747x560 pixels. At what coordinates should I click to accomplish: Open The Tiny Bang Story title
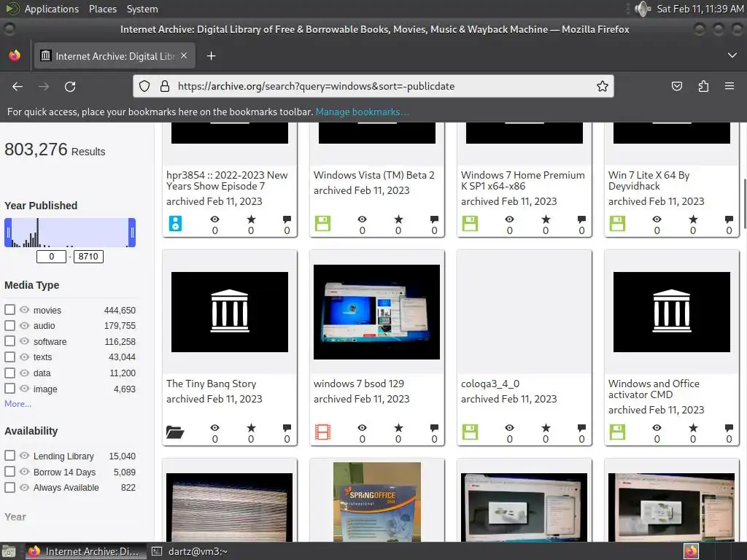[211, 384]
